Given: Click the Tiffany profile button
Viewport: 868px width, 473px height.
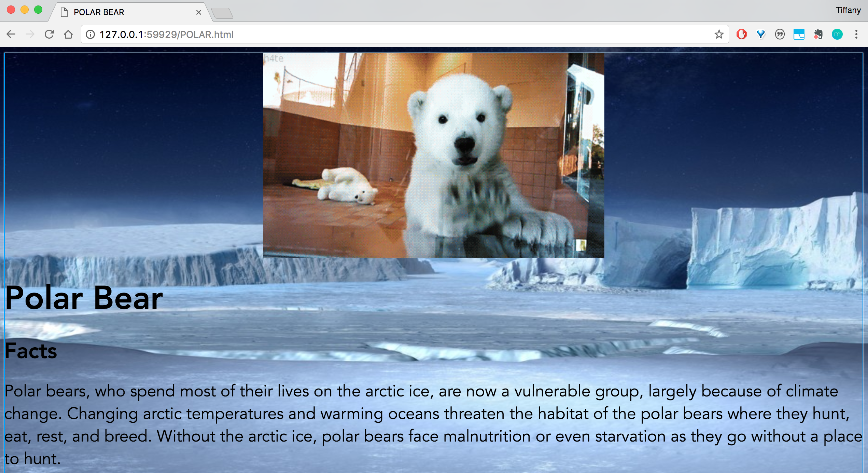Looking at the screenshot, I should [x=848, y=10].
